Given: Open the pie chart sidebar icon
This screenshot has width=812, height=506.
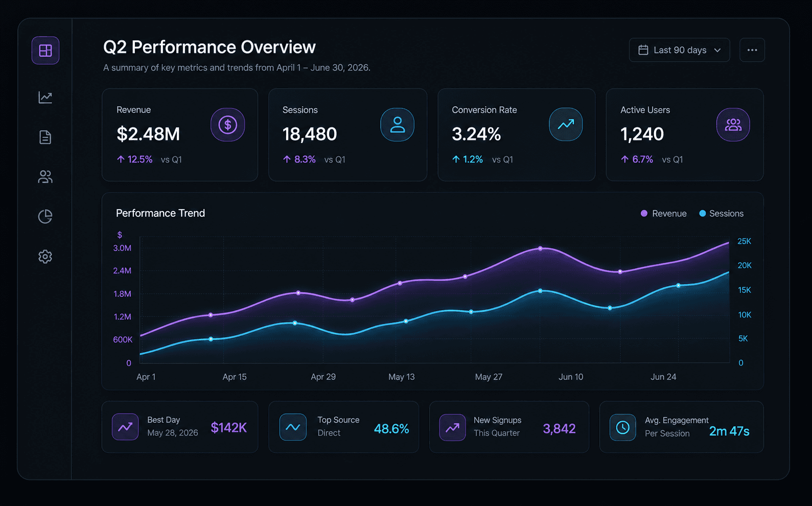Looking at the screenshot, I should pyautogui.click(x=45, y=217).
